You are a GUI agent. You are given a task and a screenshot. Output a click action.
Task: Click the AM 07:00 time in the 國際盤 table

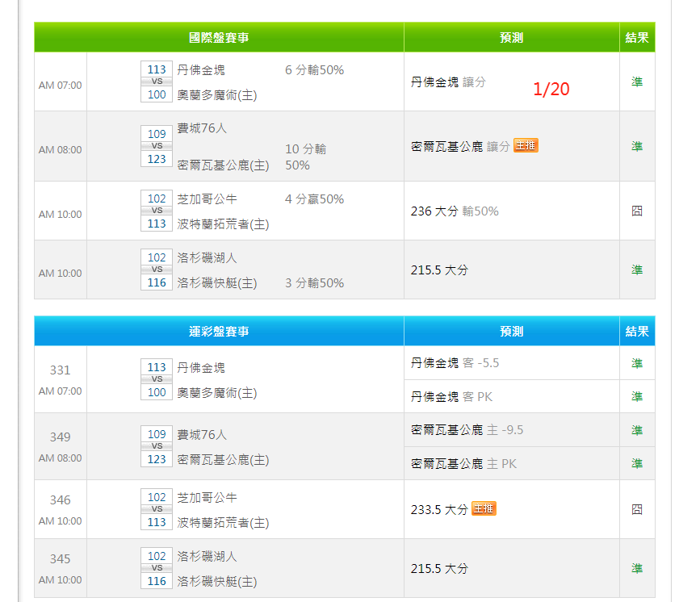(60, 86)
